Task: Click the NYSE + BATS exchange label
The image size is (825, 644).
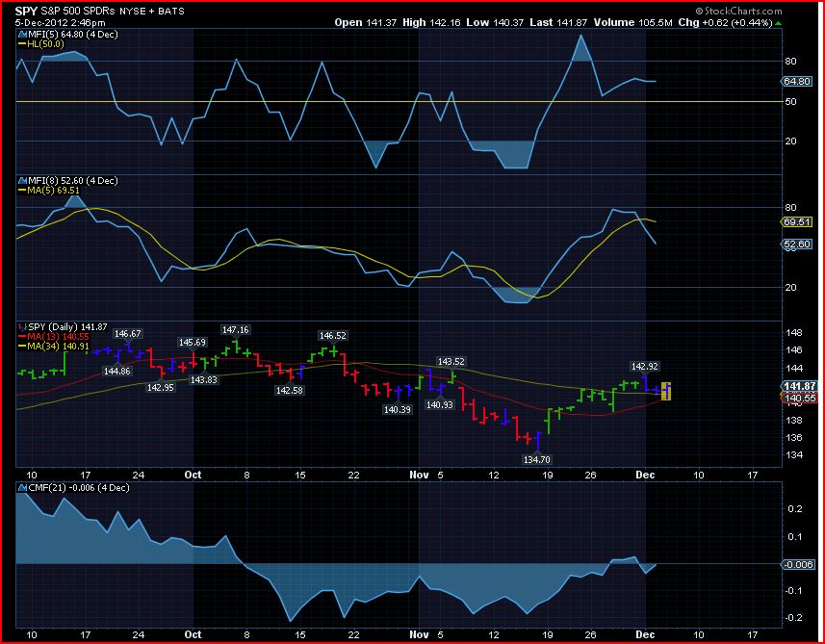Action: click(x=153, y=11)
